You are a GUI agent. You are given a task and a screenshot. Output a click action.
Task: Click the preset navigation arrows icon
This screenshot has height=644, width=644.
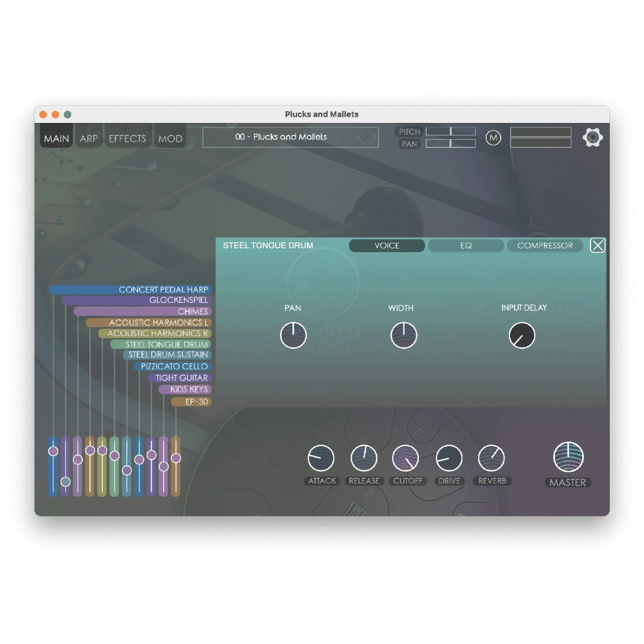pos(367,138)
